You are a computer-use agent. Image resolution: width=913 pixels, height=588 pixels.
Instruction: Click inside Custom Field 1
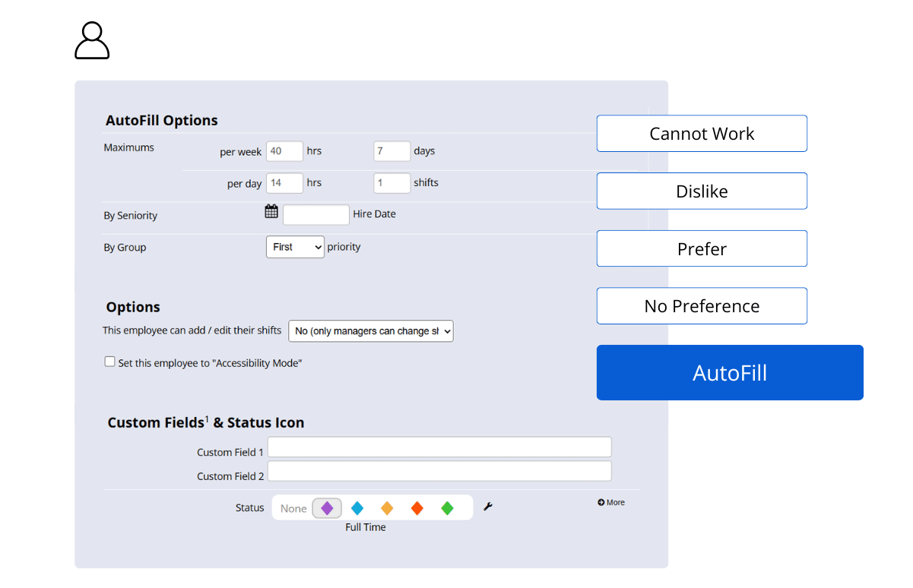click(x=439, y=447)
